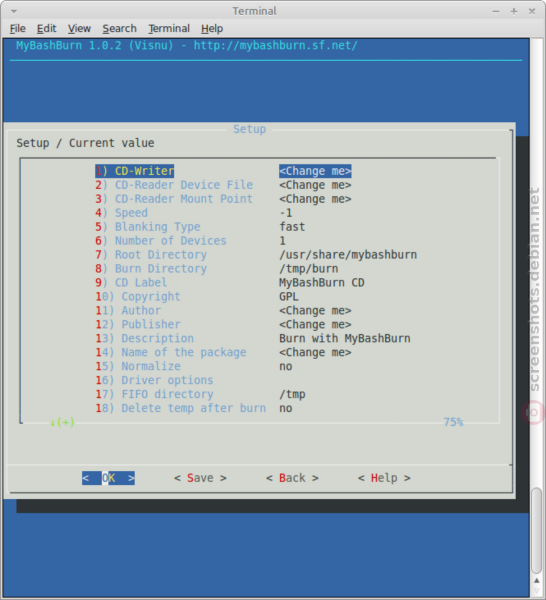Maximize the Terminal window with plus icon
This screenshot has width=546, height=600.
click(514, 11)
